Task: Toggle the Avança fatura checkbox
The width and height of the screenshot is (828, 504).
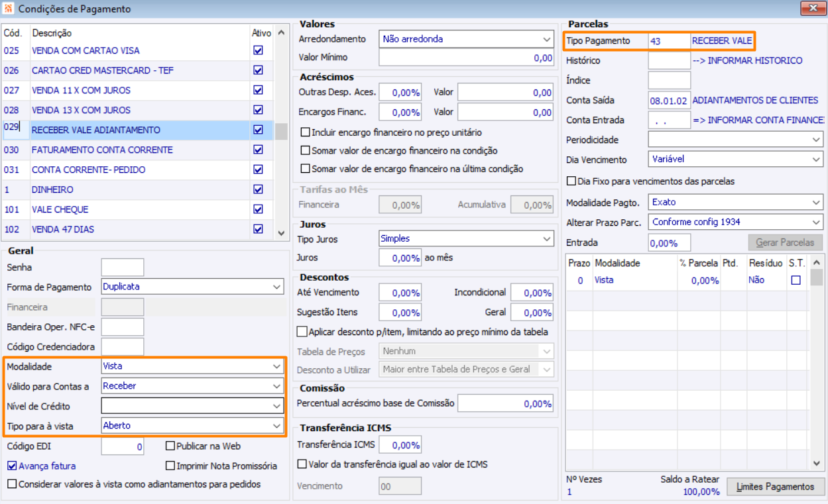Action: click(12, 466)
